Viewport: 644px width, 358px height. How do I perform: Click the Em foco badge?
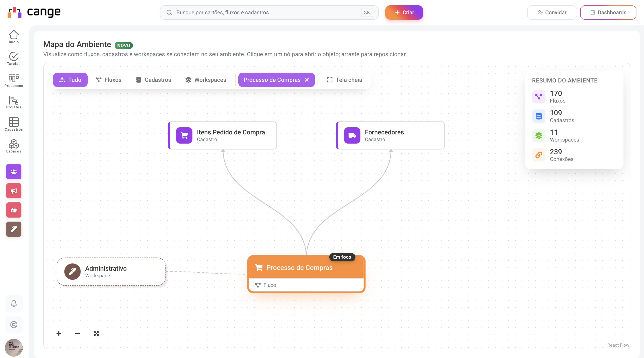[x=342, y=257]
